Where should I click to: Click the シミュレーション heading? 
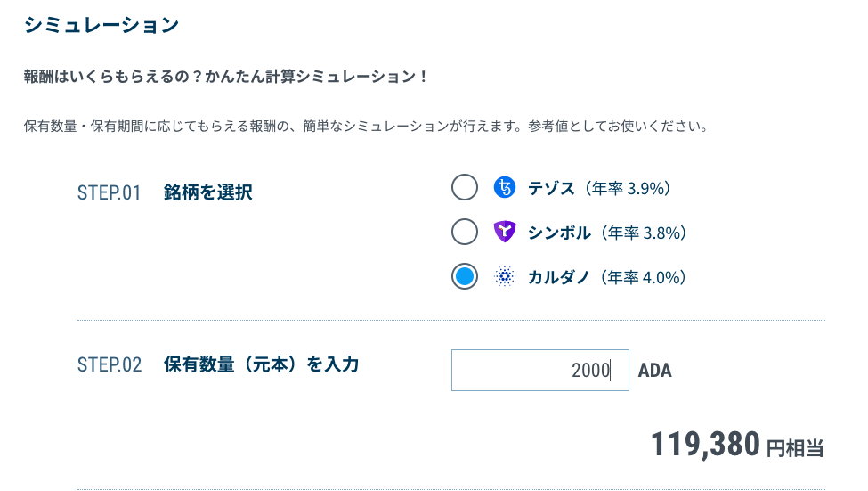[101, 25]
